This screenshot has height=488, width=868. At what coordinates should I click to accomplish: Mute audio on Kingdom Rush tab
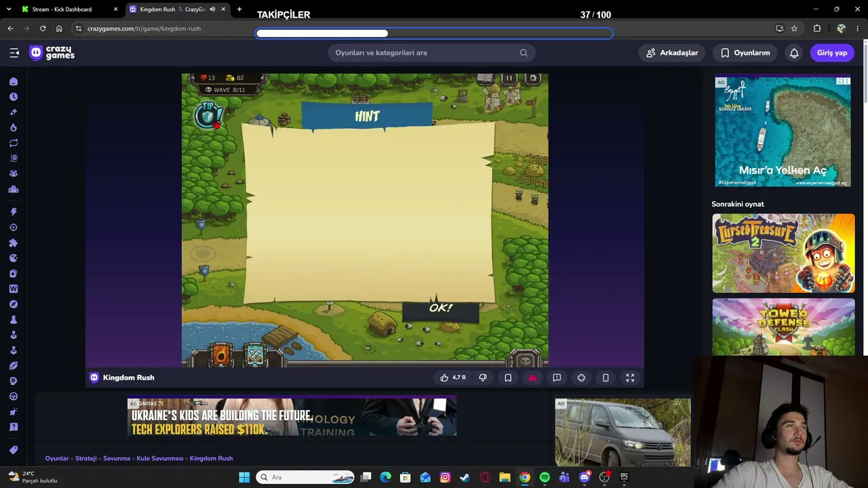click(213, 9)
